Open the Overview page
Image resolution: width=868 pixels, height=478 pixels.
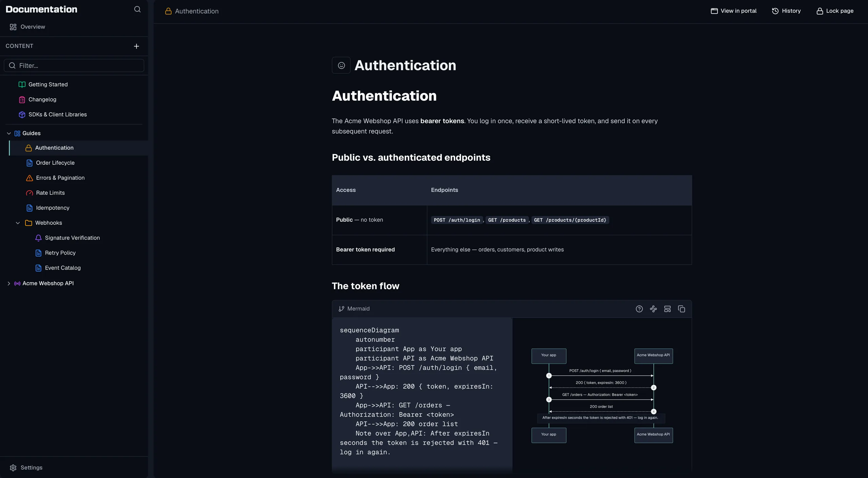pyautogui.click(x=33, y=27)
